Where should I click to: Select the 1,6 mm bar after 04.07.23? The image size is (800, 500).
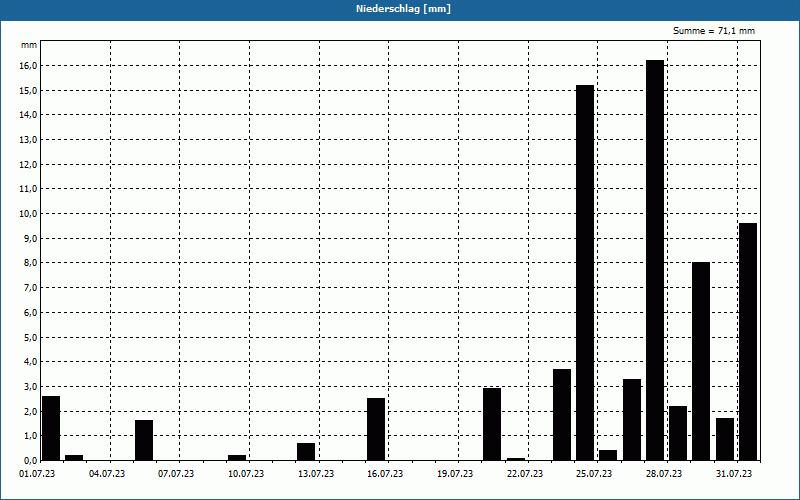(144, 440)
